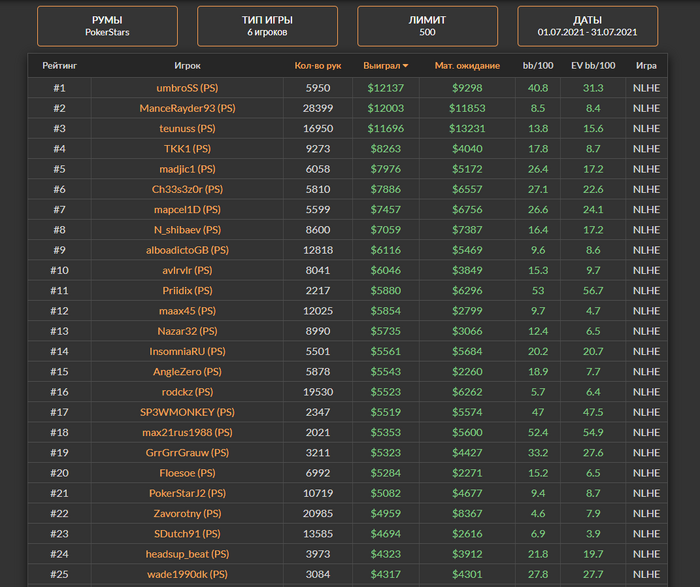Open player SP3WMONKEY (PS) profile

pos(187,412)
